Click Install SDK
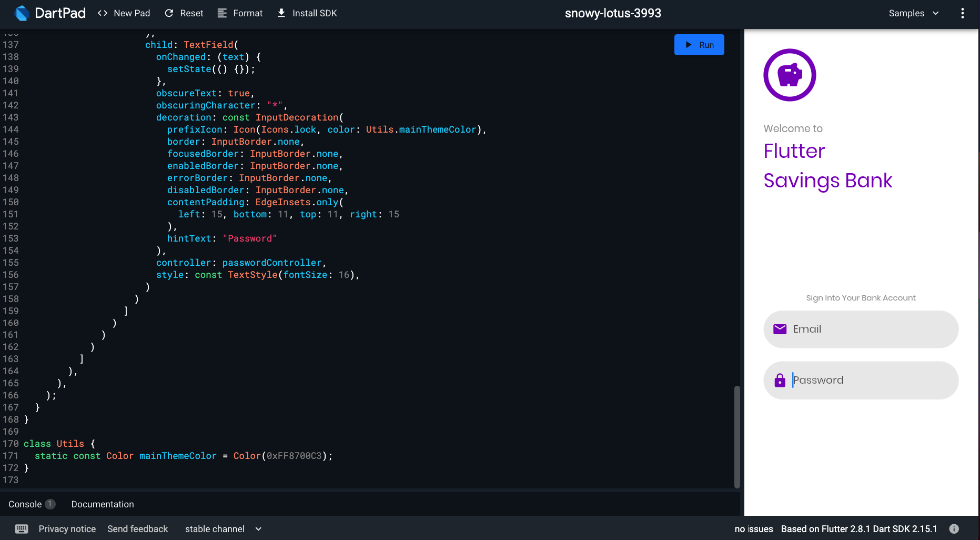This screenshot has width=980, height=540. 307,13
